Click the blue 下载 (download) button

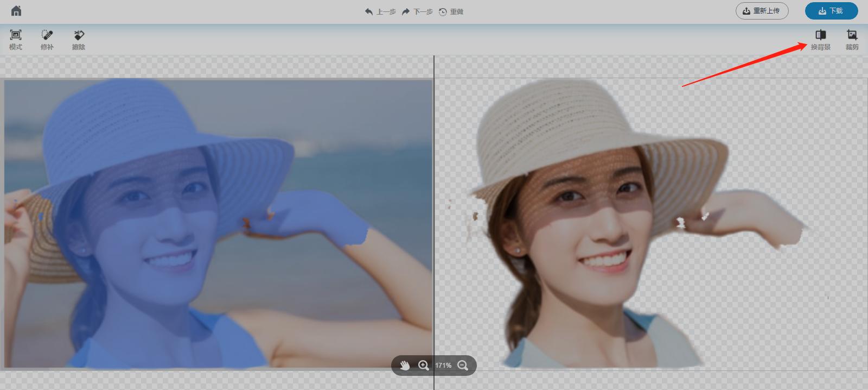(831, 11)
